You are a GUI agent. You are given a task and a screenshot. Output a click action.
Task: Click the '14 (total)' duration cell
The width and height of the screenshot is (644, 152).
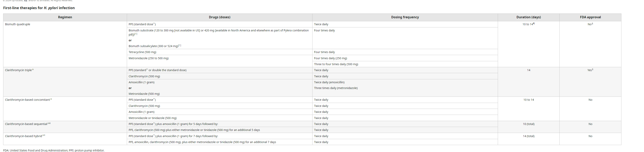click(x=528, y=136)
